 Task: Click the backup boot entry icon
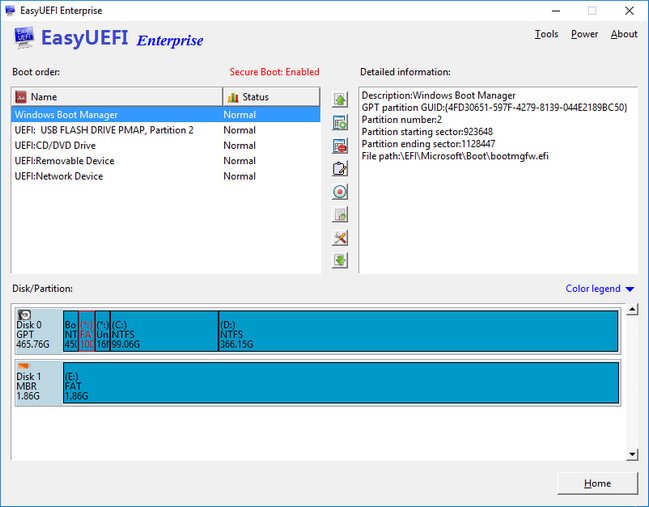point(340,215)
